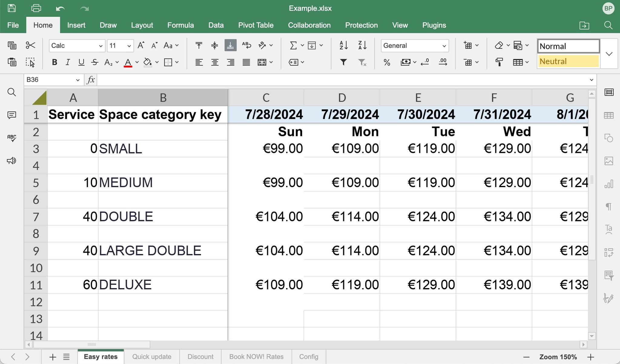Viewport: 620px width, 364px height.
Task: Toggle Italic formatting
Action: [x=68, y=62]
